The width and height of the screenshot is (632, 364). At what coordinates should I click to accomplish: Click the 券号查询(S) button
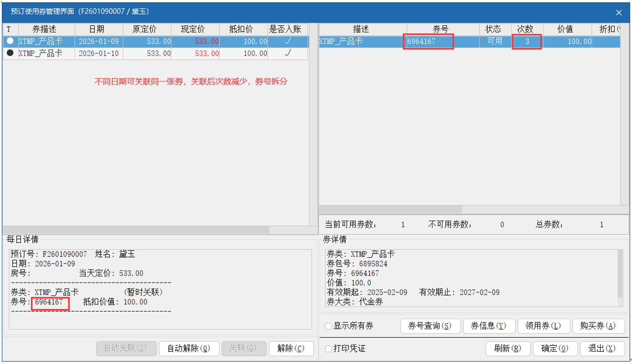click(x=430, y=326)
